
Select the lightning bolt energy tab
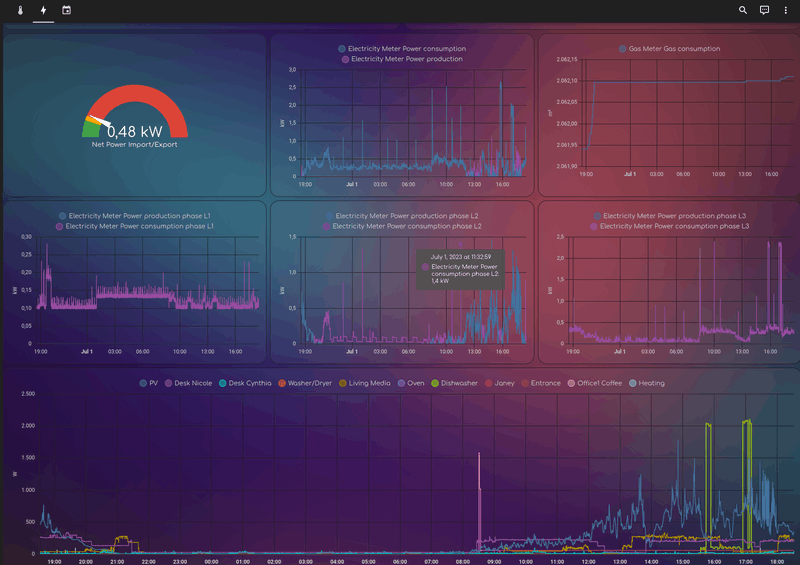tap(43, 10)
